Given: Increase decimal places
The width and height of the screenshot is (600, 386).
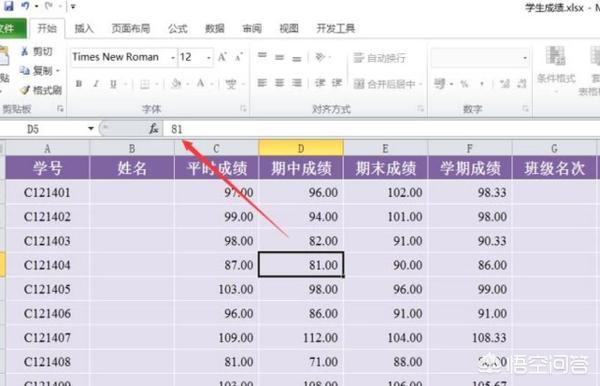Looking at the screenshot, I should pos(505,84).
